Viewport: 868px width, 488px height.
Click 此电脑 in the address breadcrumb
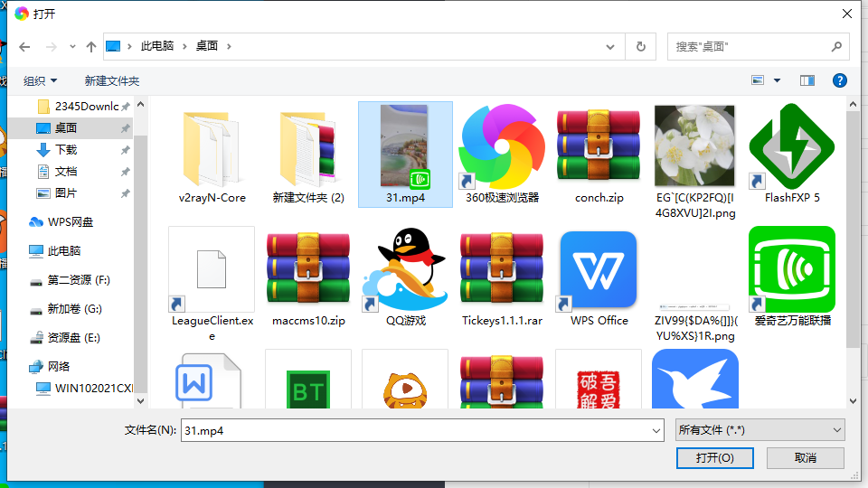157,46
